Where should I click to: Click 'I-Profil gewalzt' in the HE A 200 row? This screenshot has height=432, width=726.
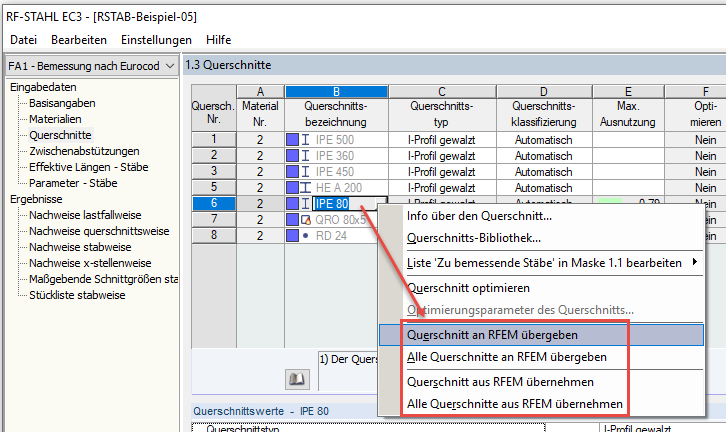coord(441,188)
